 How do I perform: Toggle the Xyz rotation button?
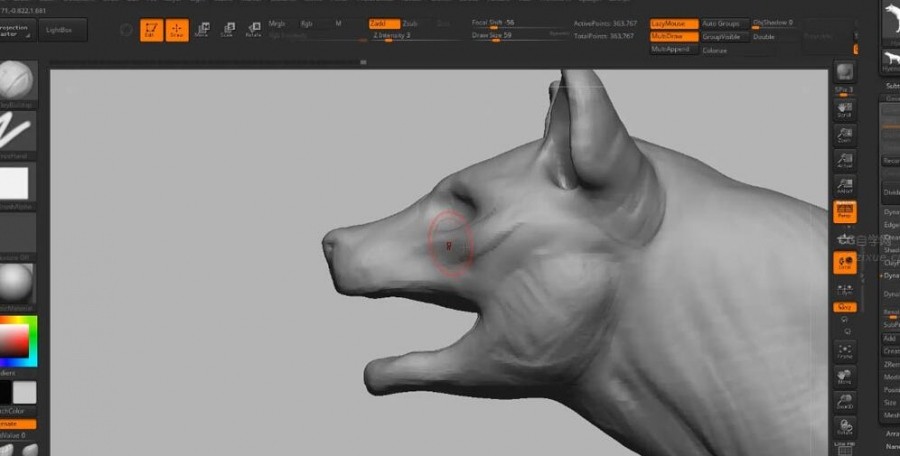845,307
